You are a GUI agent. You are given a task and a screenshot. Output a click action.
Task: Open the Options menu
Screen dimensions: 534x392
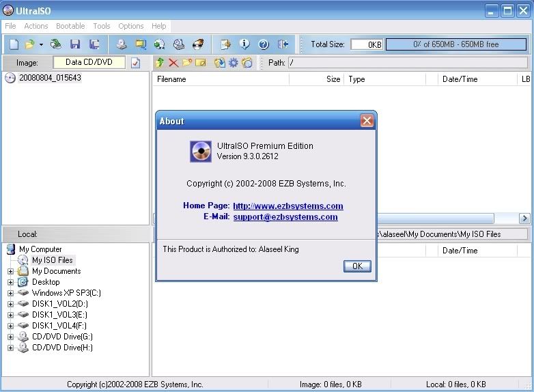click(x=131, y=26)
